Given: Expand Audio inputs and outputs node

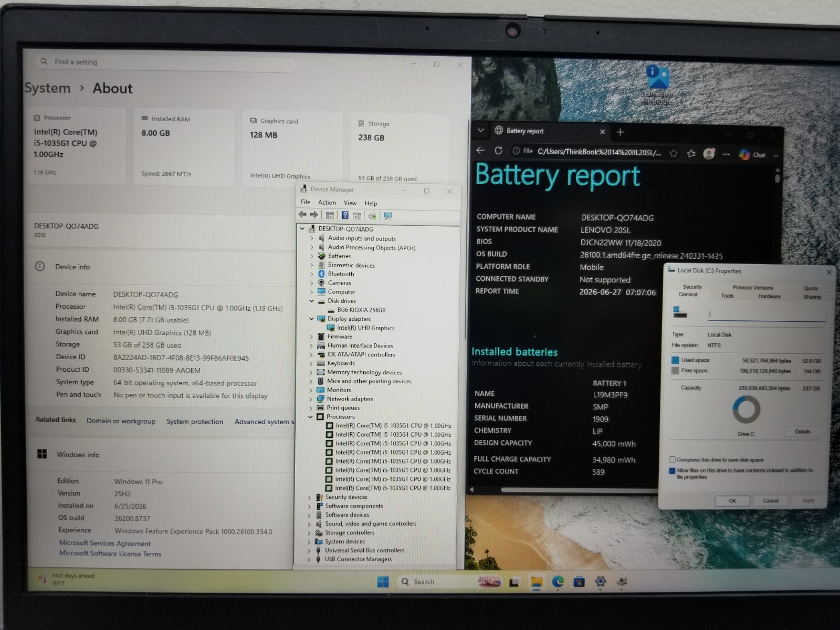Looking at the screenshot, I should pos(312,238).
